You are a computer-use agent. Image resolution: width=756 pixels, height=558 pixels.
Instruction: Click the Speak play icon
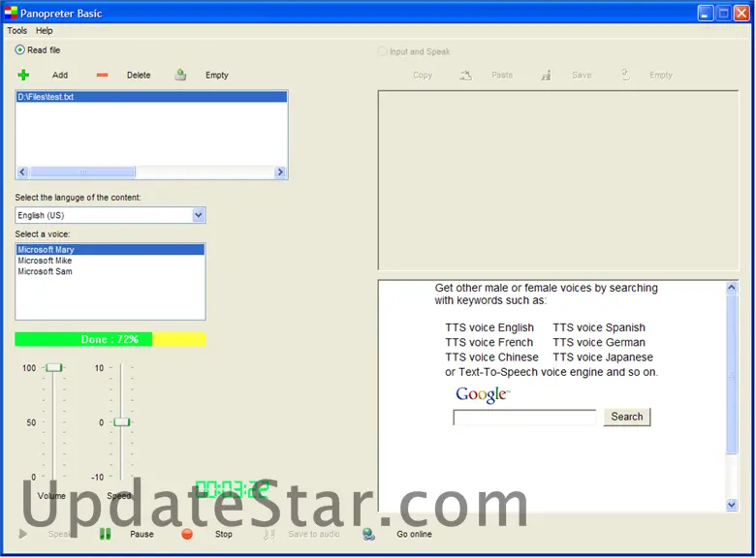(x=22, y=534)
